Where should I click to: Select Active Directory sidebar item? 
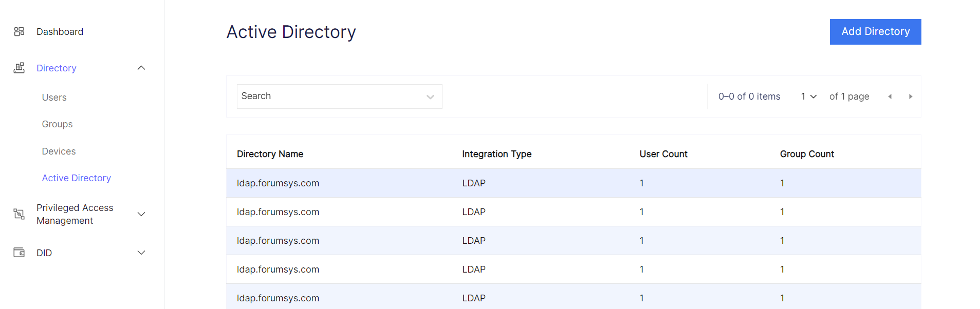pyautogui.click(x=76, y=178)
